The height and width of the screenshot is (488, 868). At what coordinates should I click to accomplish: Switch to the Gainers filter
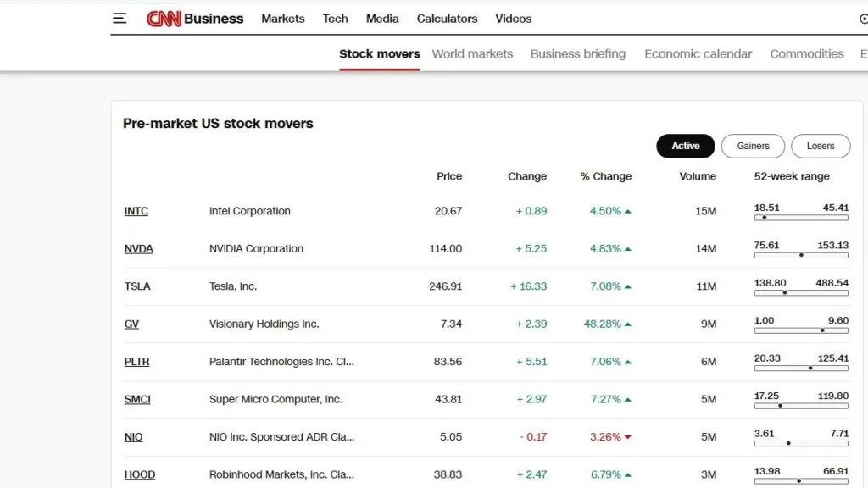pos(753,146)
